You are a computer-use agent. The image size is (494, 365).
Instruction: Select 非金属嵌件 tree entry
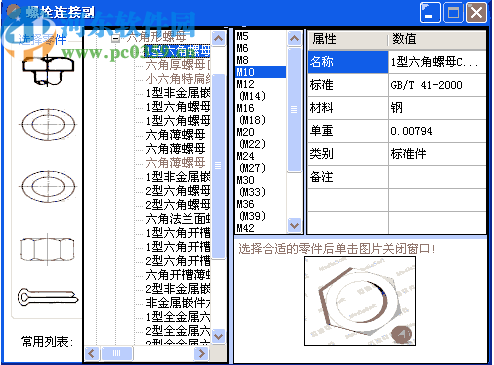pyautogui.click(x=178, y=303)
